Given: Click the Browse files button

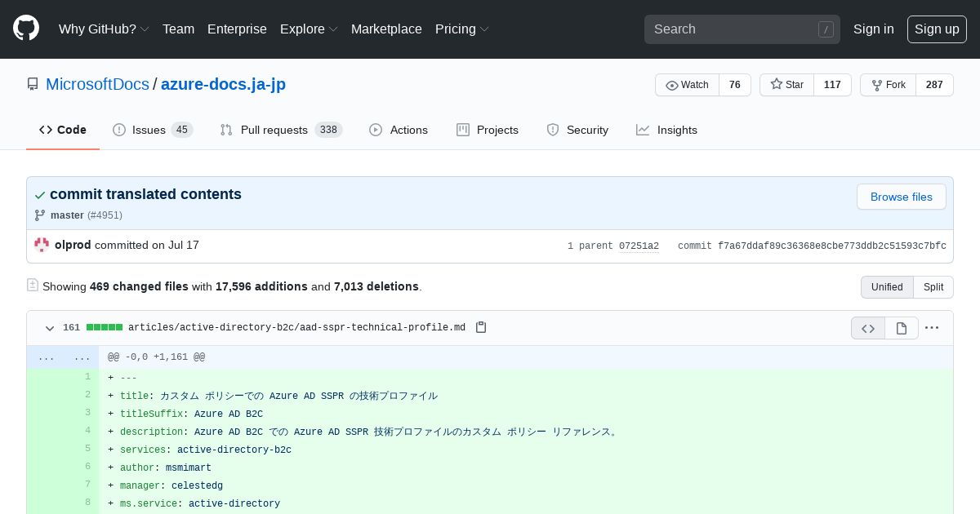Looking at the screenshot, I should click(x=901, y=197).
